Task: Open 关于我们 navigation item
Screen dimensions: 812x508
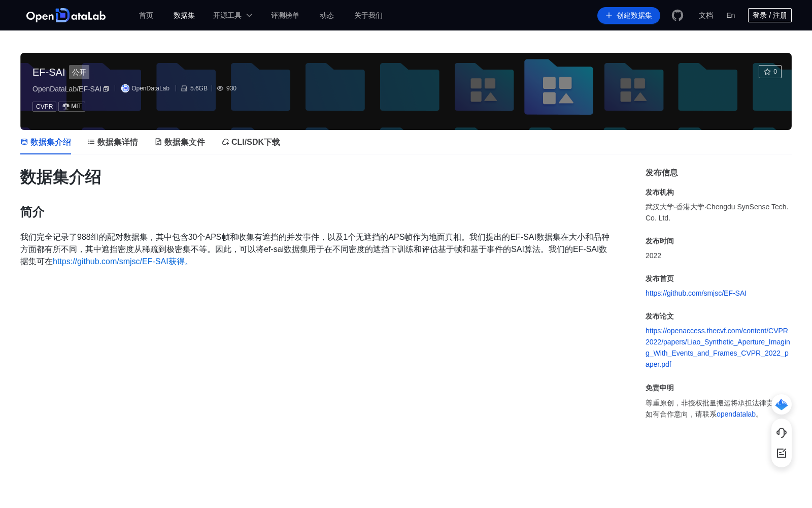Action: [368, 15]
